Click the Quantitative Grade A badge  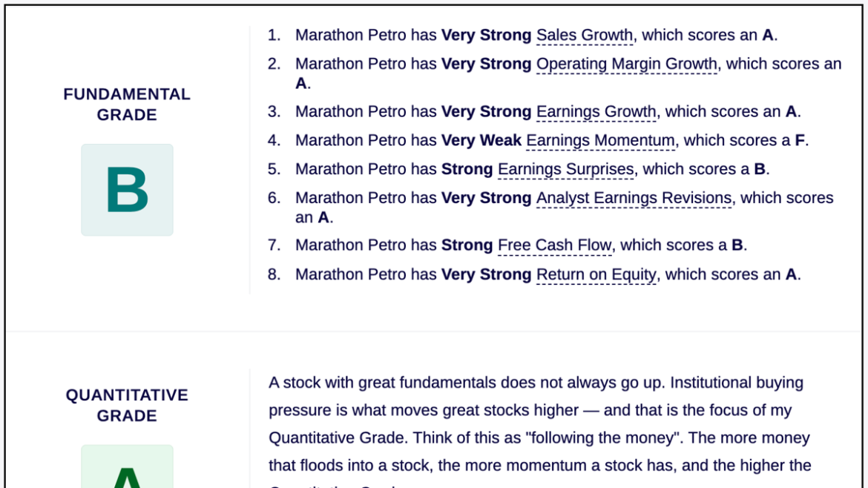click(128, 466)
